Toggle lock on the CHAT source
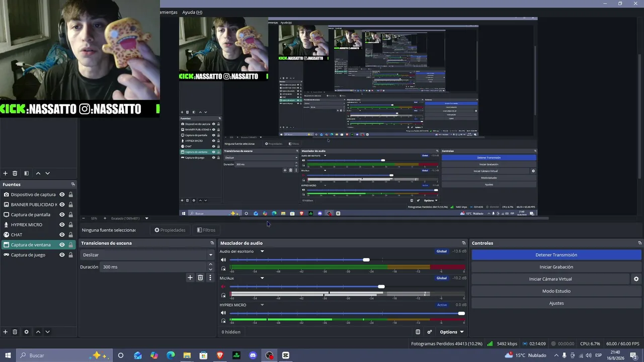This screenshot has width=644, height=362. point(70,235)
